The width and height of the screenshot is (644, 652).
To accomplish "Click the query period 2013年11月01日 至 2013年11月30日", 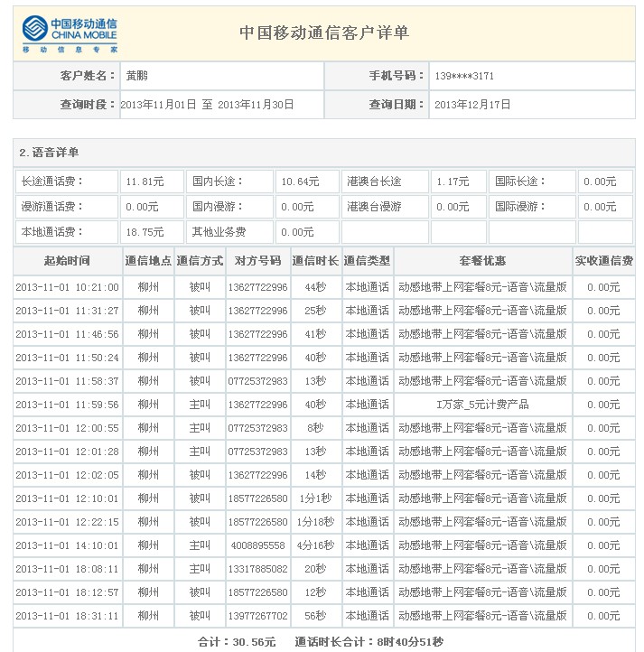I will pyautogui.click(x=207, y=105).
